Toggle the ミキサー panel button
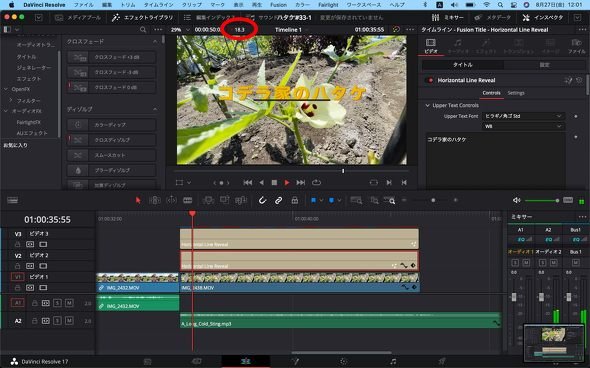 [447, 18]
